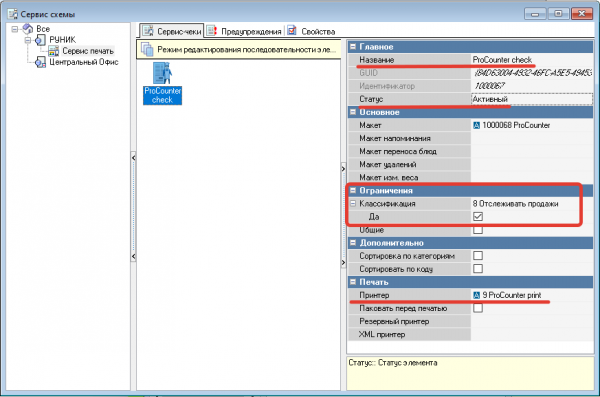The height and width of the screenshot is (397, 600).
Task: Select the Все root node
Action: tap(43, 29)
